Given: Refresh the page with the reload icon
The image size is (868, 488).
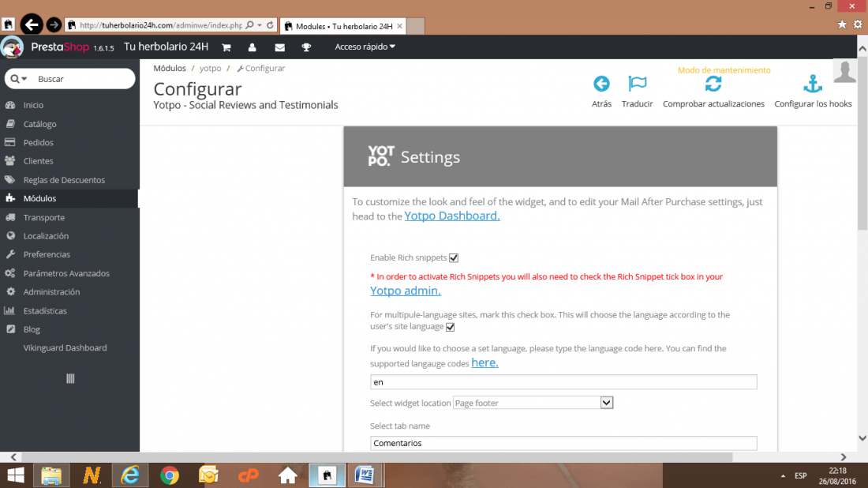Looking at the screenshot, I should click(270, 25).
